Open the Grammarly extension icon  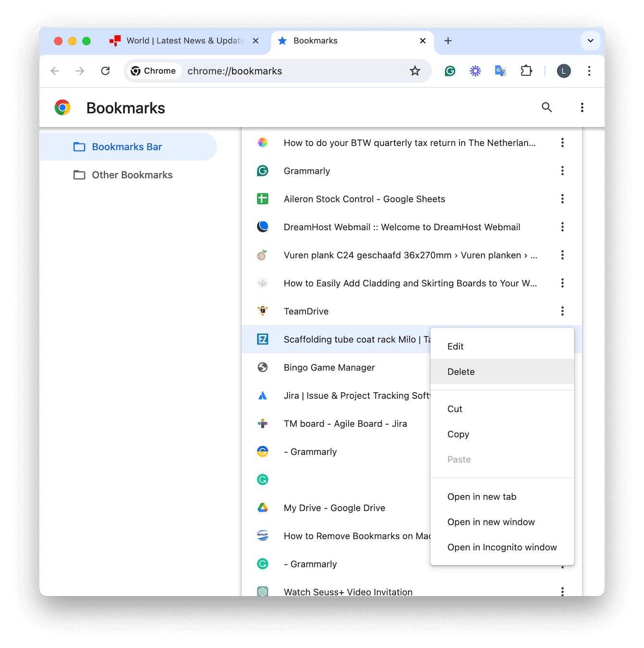(x=450, y=71)
